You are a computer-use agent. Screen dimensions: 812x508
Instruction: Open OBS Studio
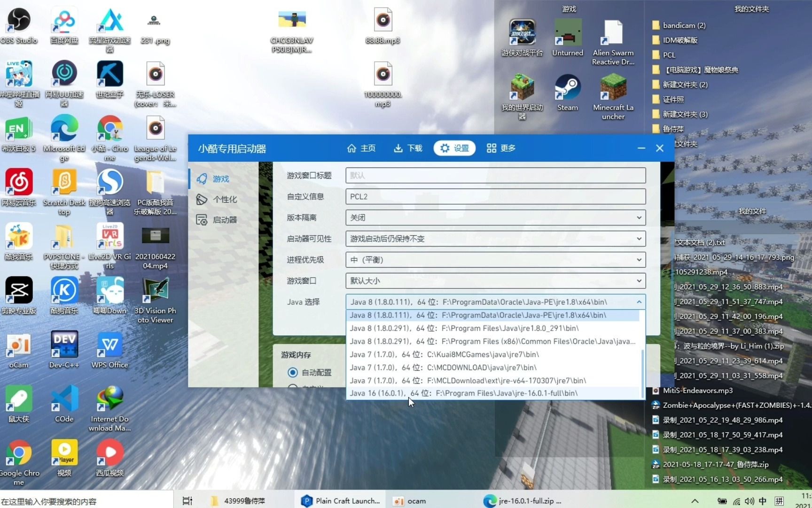click(x=18, y=21)
